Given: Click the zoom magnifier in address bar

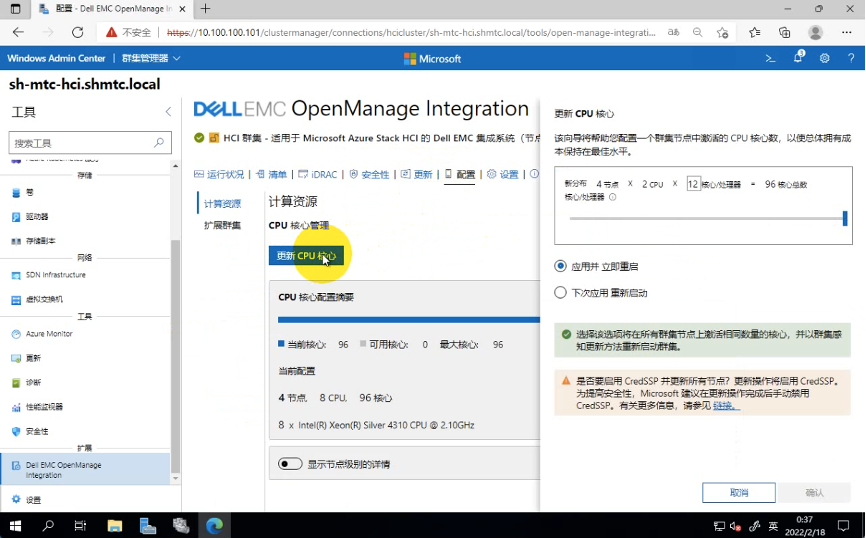Looking at the screenshot, I should click(698, 33).
